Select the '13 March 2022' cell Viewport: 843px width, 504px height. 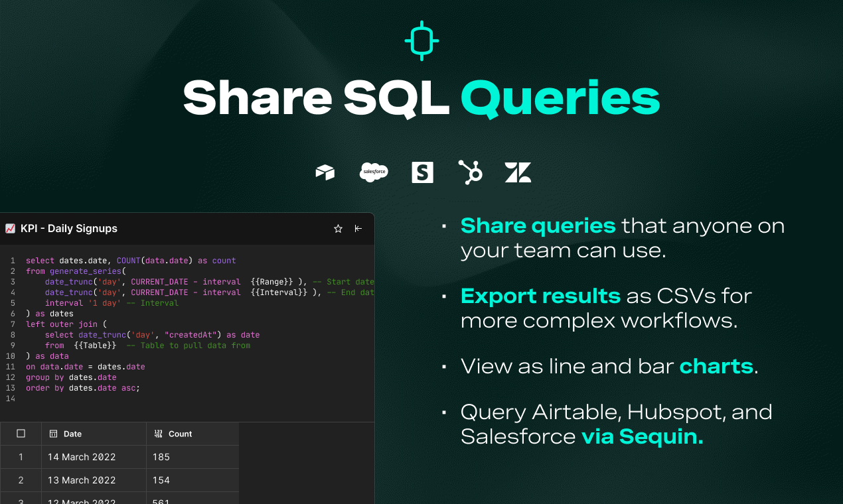click(94, 480)
